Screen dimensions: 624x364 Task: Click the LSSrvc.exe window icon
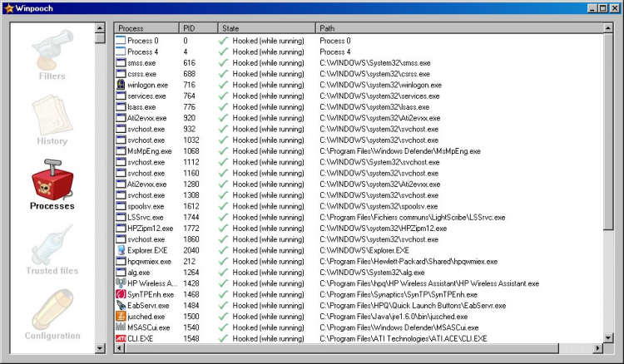[x=121, y=217]
